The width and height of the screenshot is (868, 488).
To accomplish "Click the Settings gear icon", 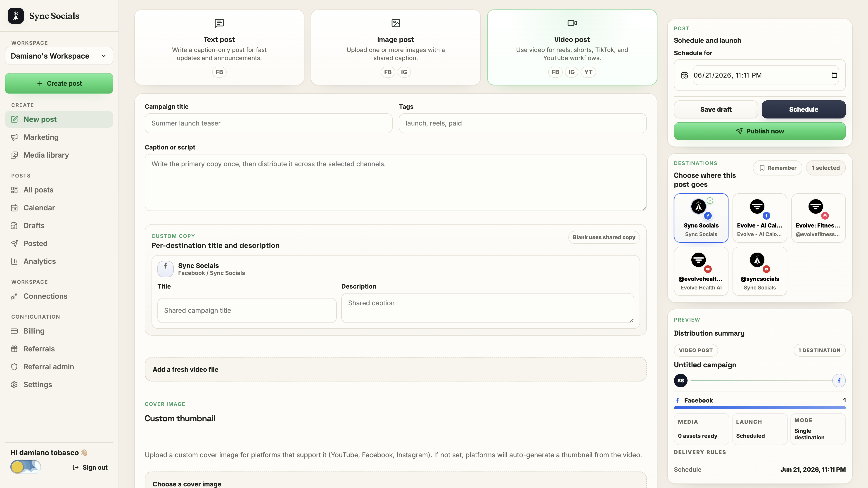I will pos(14,384).
